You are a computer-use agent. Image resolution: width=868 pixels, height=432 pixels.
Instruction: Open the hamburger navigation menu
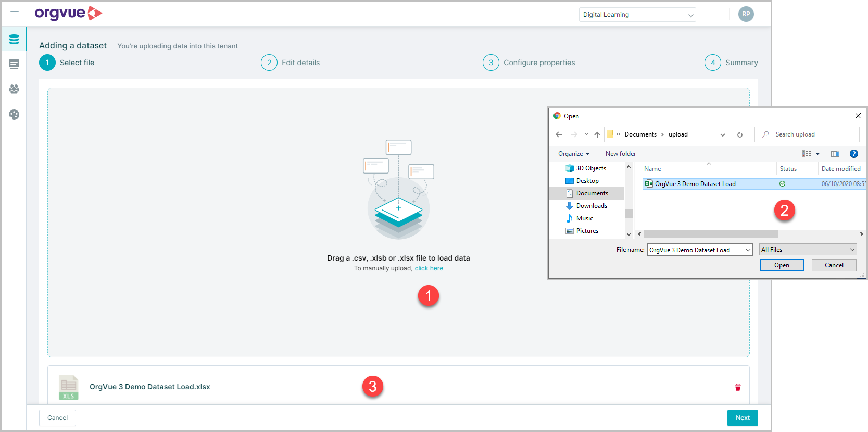point(15,14)
